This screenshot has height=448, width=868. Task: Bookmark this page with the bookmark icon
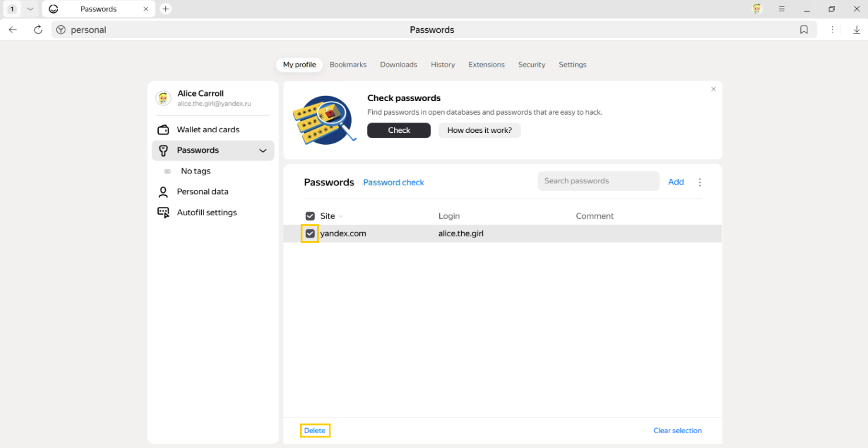click(x=804, y=30)
